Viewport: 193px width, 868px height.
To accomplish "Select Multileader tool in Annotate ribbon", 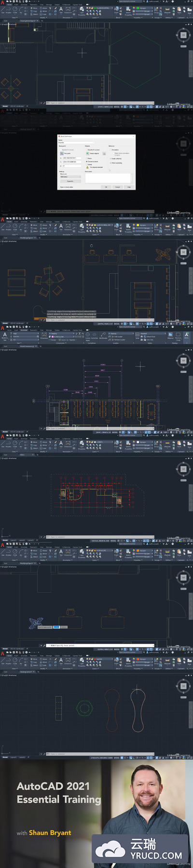I will point(103,335).
